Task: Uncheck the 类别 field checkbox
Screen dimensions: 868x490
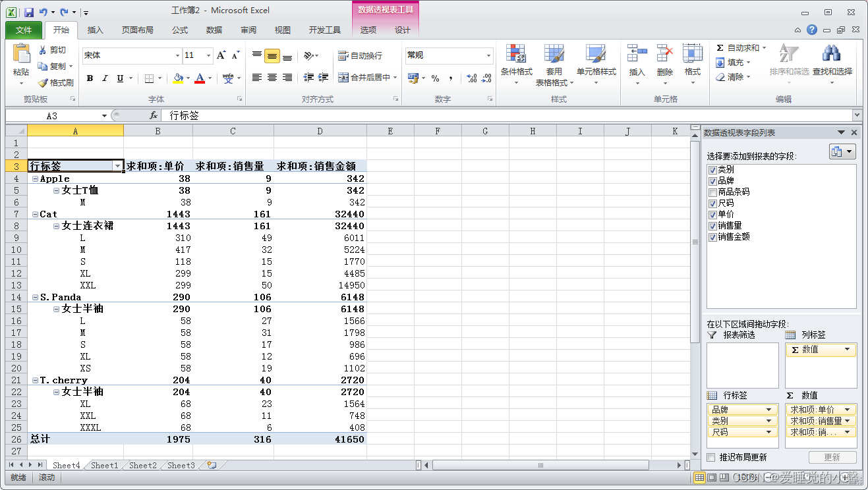Action: (x=712, y=170)
